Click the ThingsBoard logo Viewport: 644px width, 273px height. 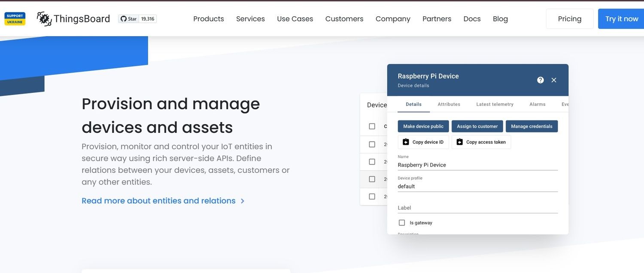click(x=73, y=19)
